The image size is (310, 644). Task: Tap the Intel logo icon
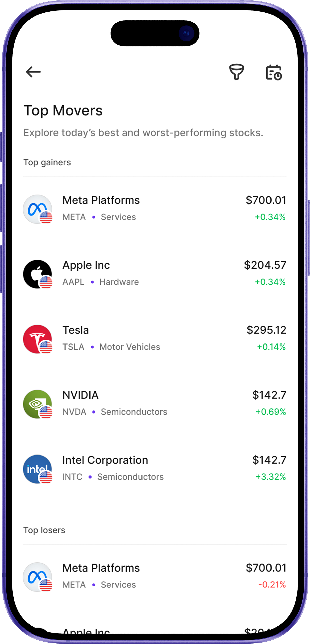click(x=37, y=469)
